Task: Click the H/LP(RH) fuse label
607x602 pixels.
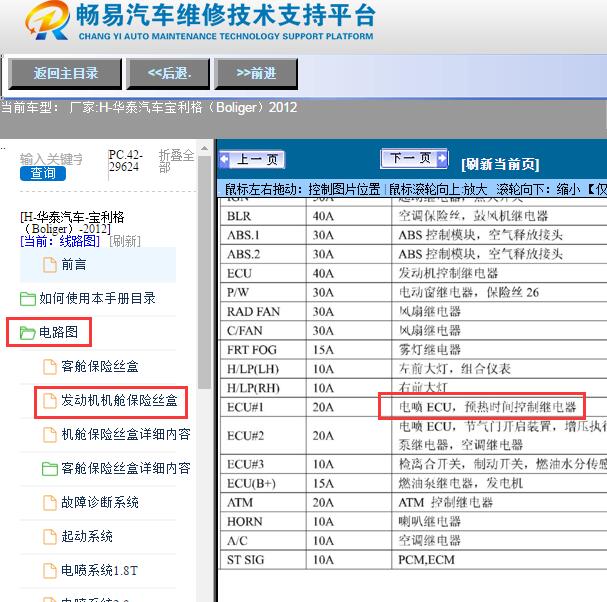Action: click(x=253, y=388)
